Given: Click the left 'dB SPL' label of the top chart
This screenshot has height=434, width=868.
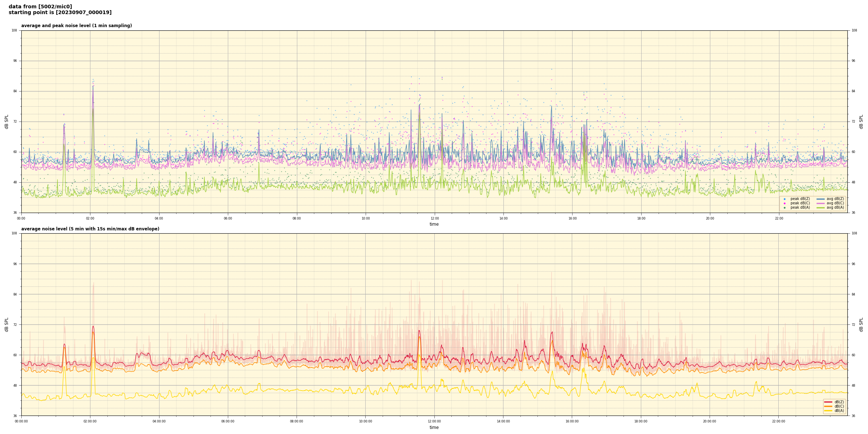Looking at the screenshot, I should pyautogui.click(x=7, y=122).
